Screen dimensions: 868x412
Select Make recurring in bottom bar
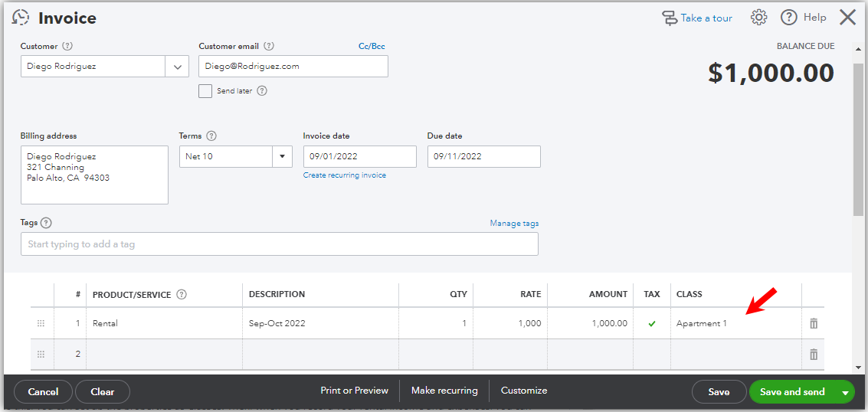(444, 391)
